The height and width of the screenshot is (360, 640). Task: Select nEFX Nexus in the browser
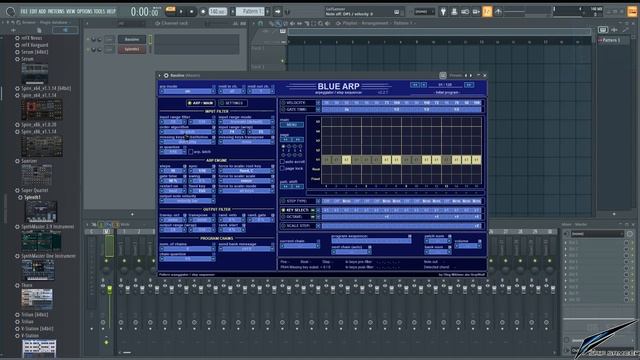point(31,38)
